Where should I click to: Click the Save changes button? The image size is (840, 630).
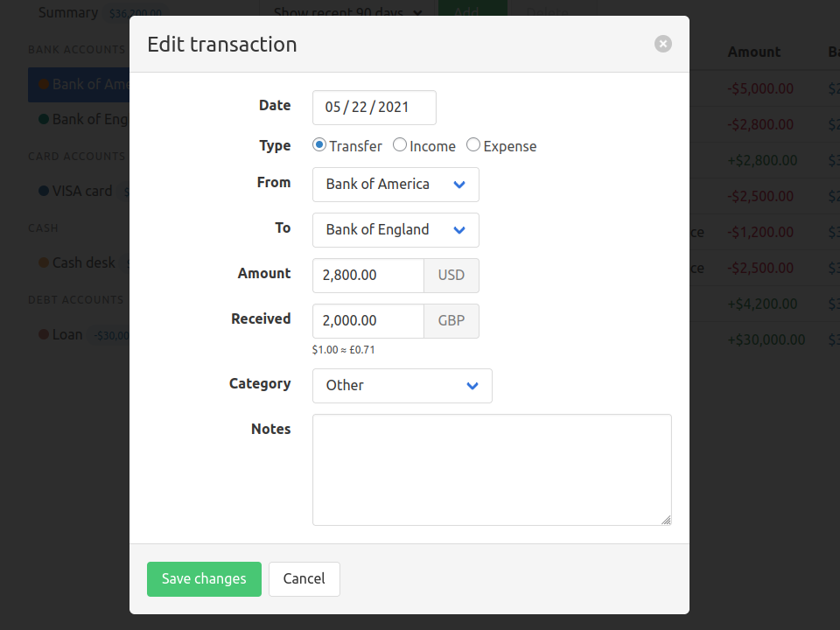point(204,579)
